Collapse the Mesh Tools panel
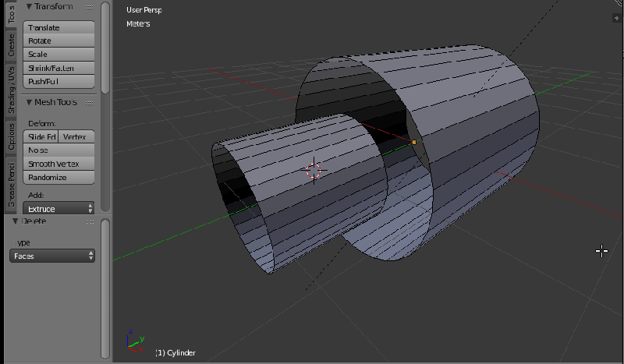 coord(29,102)
